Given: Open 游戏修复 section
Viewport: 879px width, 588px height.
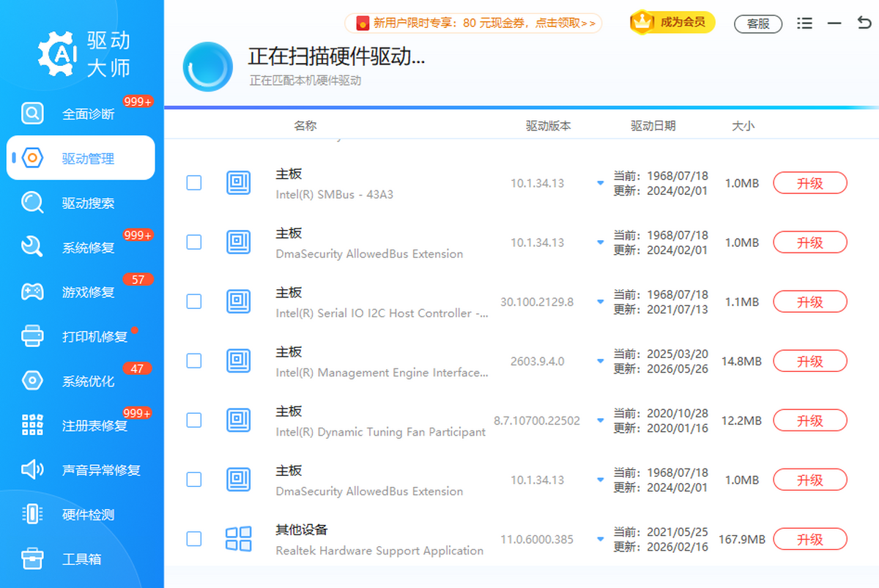Looking at the screenshot, I should point(81,292).
